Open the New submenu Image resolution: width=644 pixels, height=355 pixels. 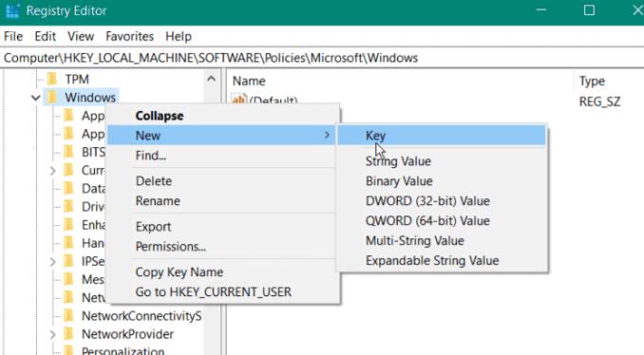(221, 136)
